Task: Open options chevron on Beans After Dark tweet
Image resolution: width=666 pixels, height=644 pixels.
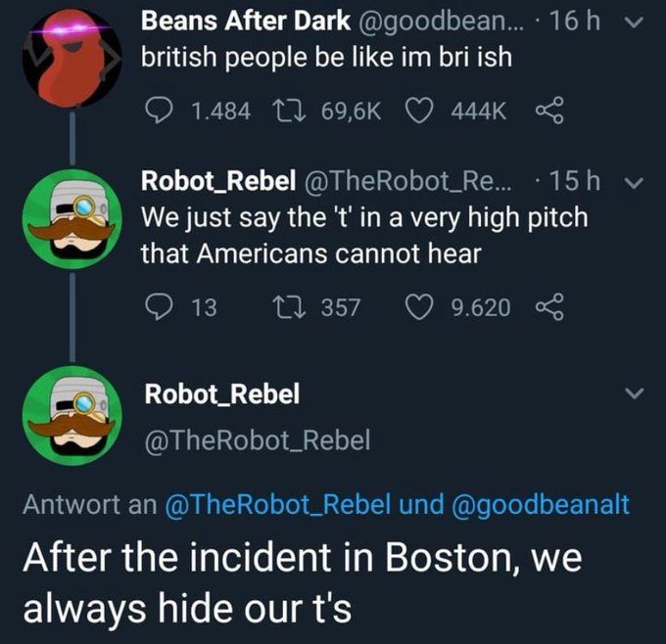Action: tap(634, 23)
